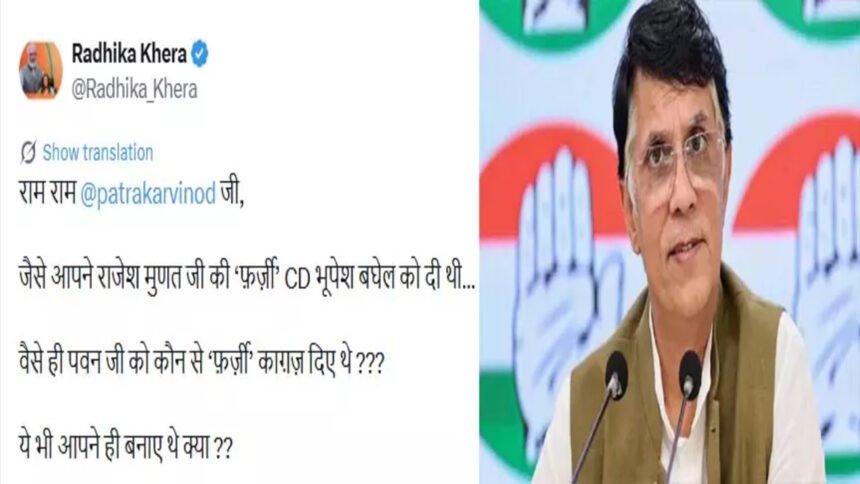Click the blue verified badge
Image resolution: width=860 pixels, height=484 pixels.
pyautogui.click(x=200, y=54)
